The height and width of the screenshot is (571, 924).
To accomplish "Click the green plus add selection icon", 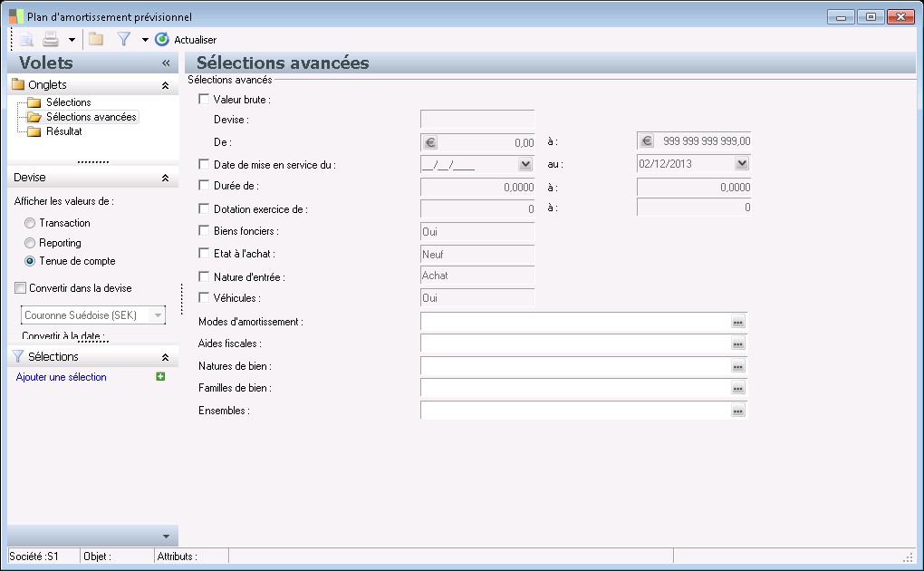I will tap(160, 376).
